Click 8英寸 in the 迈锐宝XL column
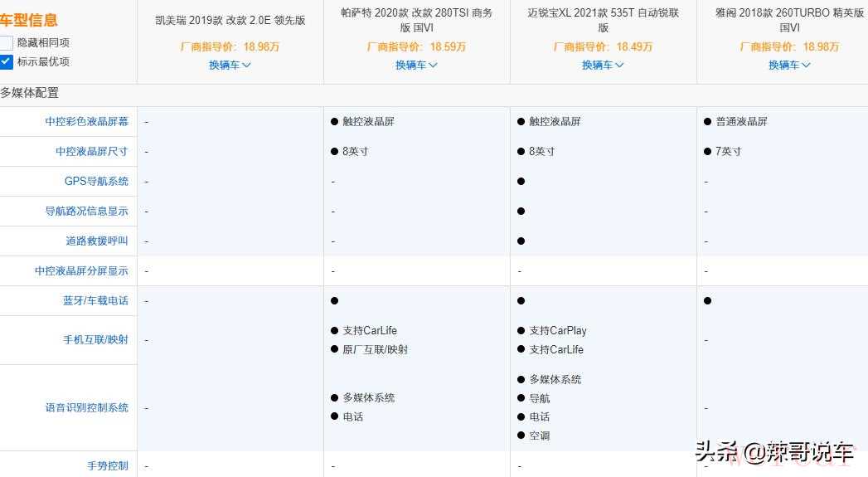The height and width of the screenshot is (477, 868). (x=542, y=151)
